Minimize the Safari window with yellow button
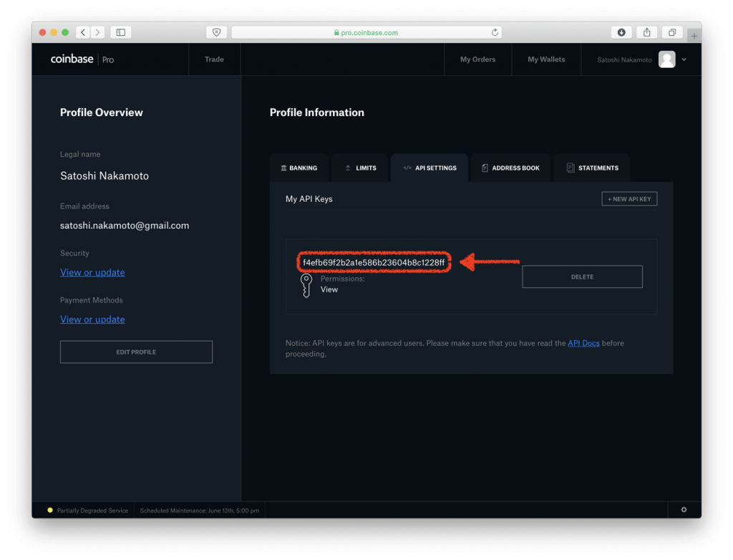Screen dimensions: 733x560 pyautogui.click(x=54, y=32)
